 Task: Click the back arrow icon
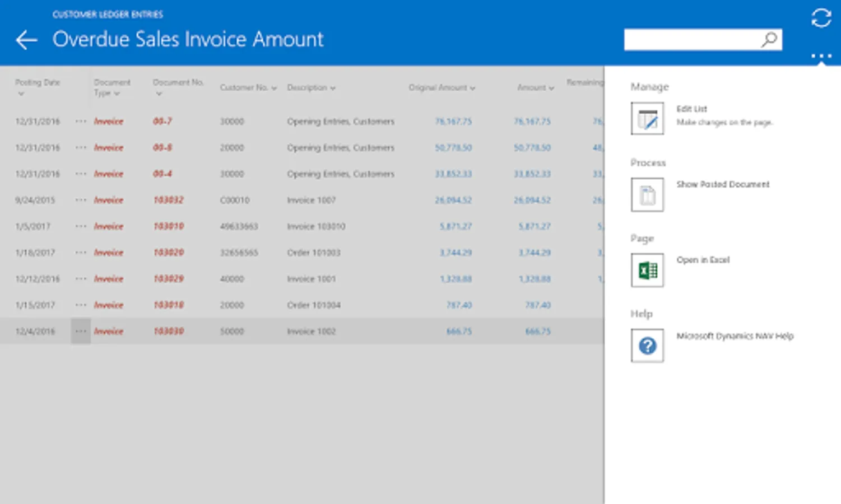coord(26,40)
